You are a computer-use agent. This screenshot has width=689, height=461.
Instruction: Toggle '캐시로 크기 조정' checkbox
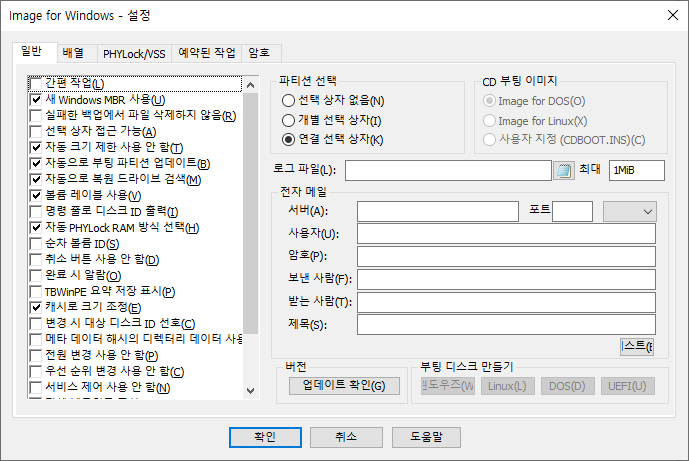[37, 307]
